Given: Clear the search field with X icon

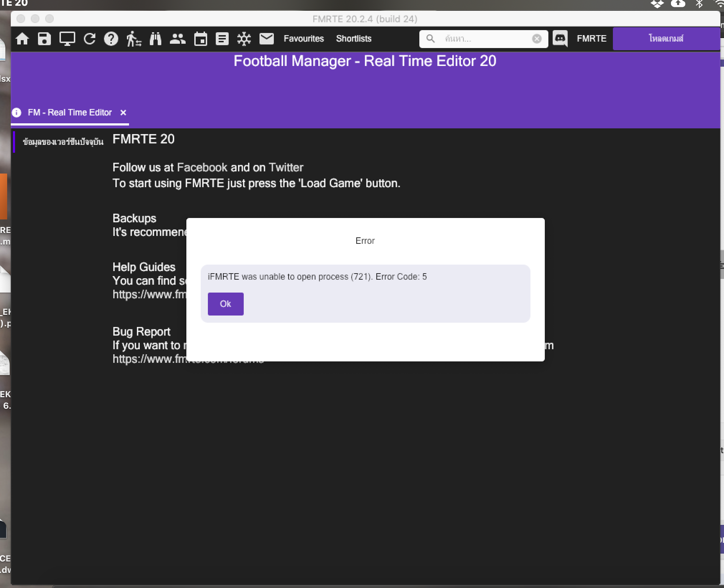Looking at the screenshot, I should (x=537, y=39).
